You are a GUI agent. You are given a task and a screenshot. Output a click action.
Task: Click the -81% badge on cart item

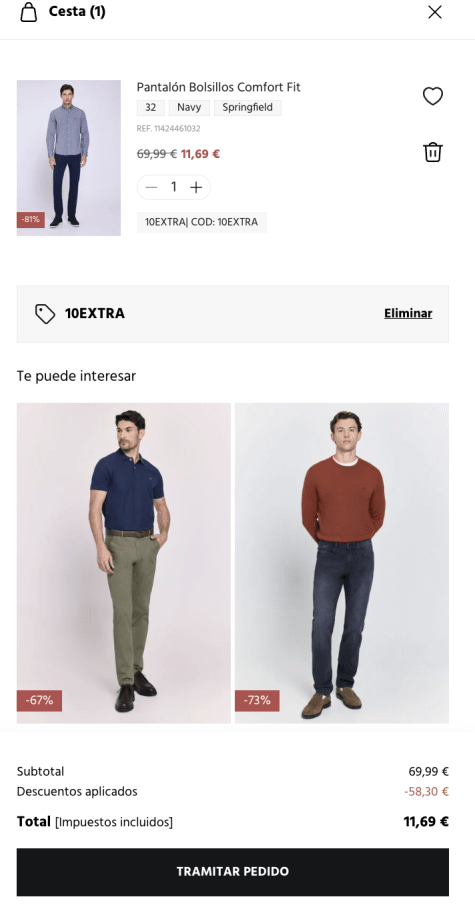click(31, 220)
